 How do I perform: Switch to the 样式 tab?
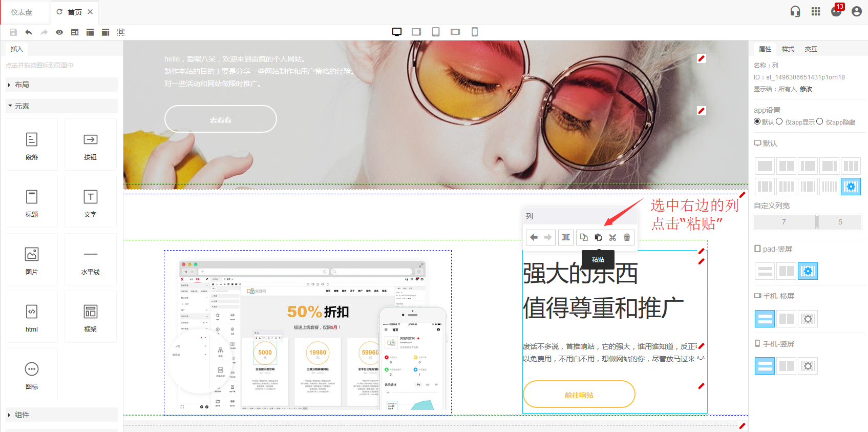pos(788,49)
